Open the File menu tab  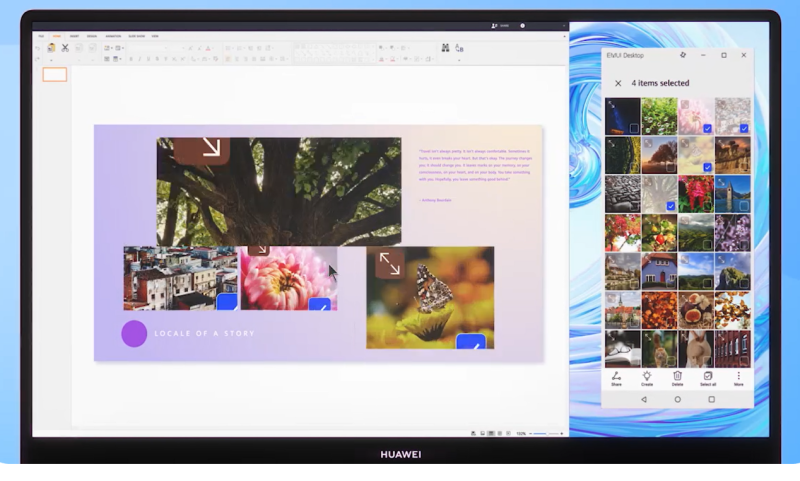[41, 35]
